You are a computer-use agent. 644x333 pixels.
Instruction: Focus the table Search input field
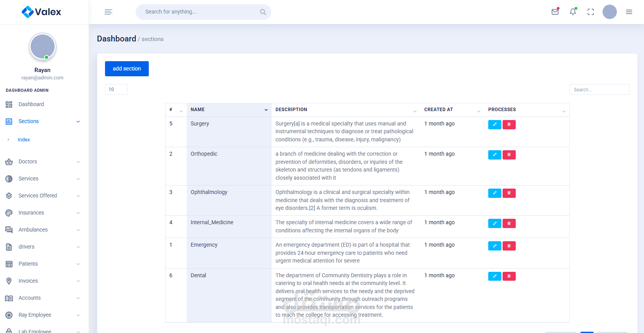pyautogui.click(x=599, y=89)
